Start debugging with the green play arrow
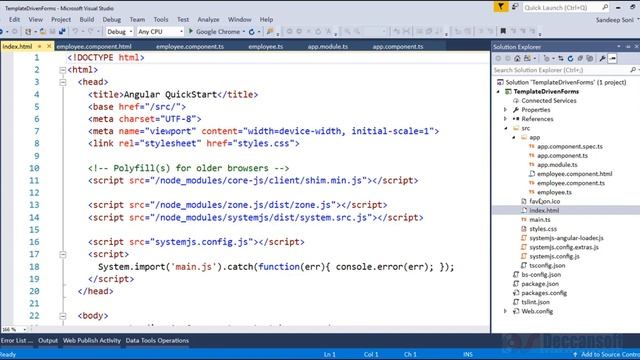This screenshot has width=640, height=360. tap(190, 31)
